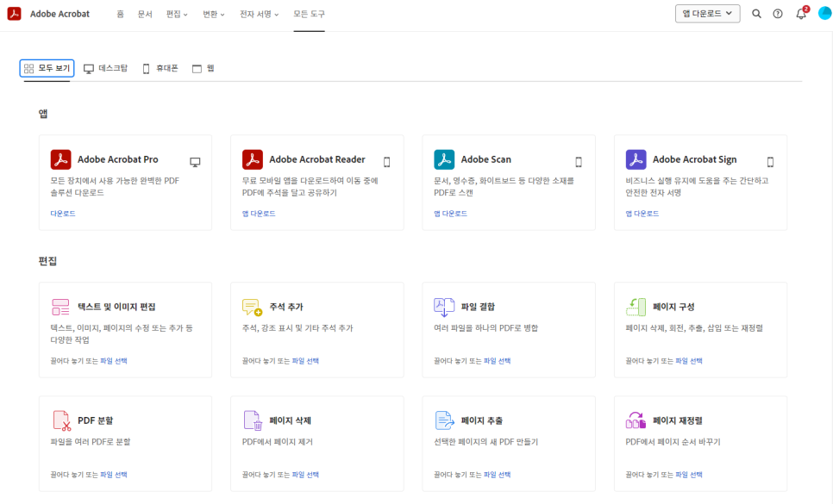Click the 파일 결합 combine files icon
Viewport: 833px width, 504px height.
tap(444, 308)
